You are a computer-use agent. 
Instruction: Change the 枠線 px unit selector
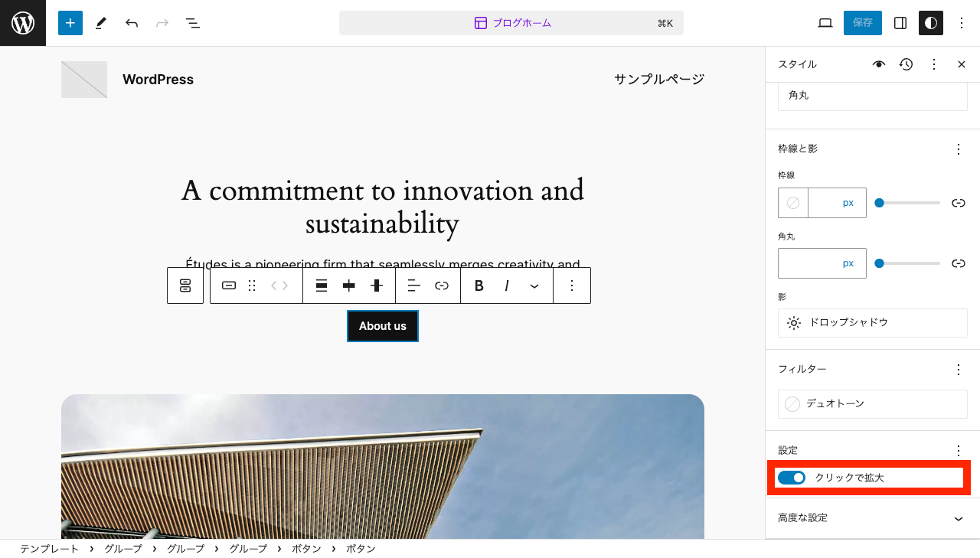(x=848, y=203)
